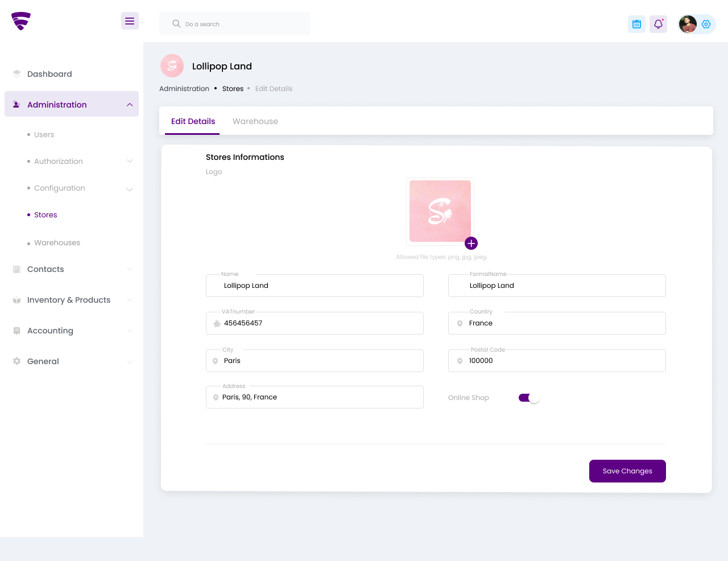
Task: Switch to the Edit Details tab
Action: pyautogui.click(x=193, y=121)
